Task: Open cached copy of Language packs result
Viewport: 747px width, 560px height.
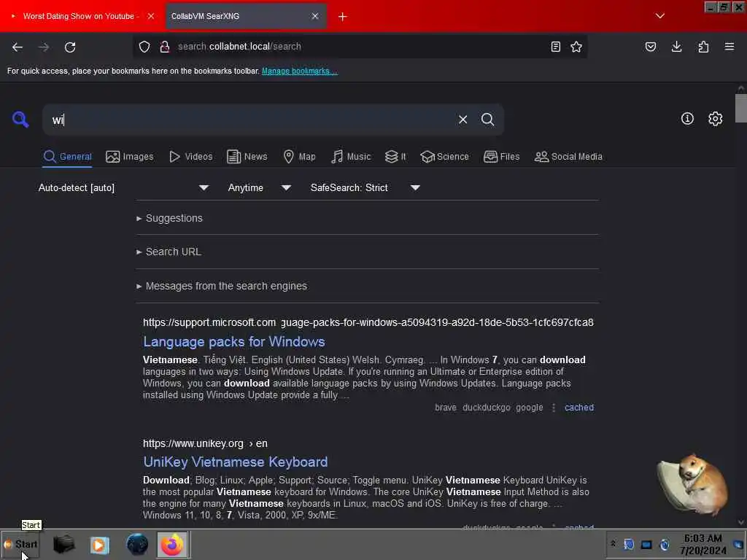Action: point(578,408)
